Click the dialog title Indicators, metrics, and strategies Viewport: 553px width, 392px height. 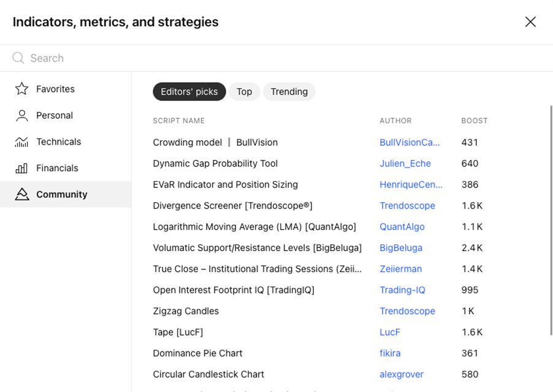click(116, 22)
